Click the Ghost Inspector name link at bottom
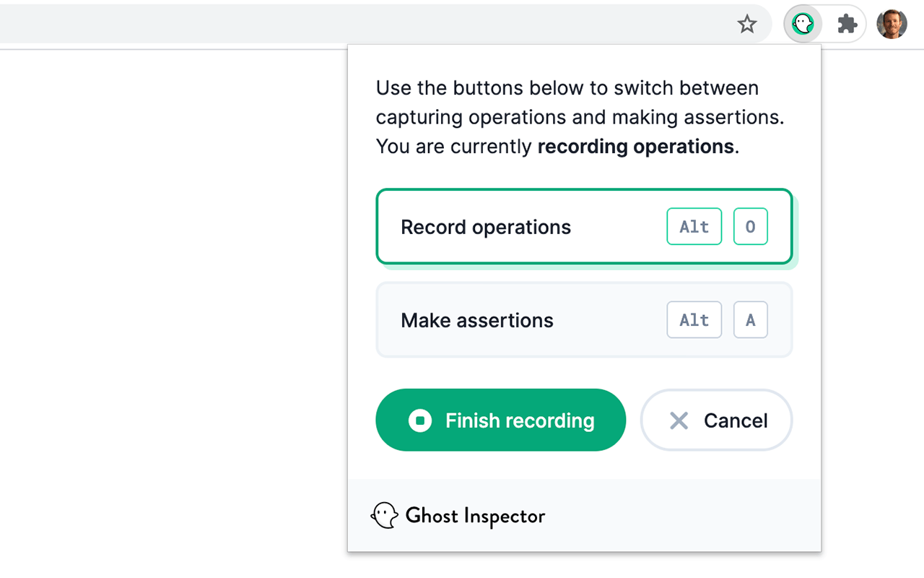 [475, 516]
